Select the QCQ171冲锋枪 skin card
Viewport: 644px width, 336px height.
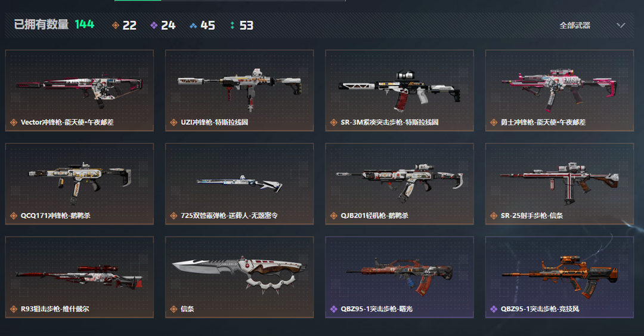(79, 184)
